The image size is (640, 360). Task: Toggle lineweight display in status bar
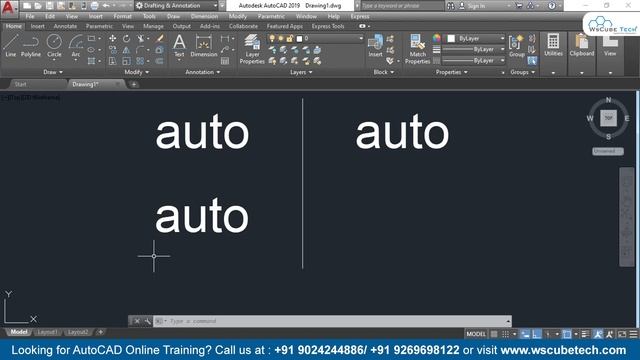(x=585, y=334)
